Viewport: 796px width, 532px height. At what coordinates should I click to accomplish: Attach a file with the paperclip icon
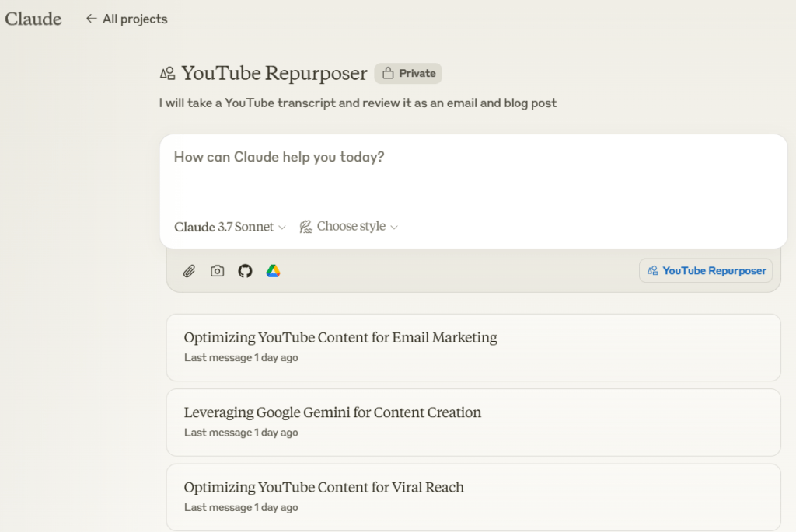tap(190, 271)
